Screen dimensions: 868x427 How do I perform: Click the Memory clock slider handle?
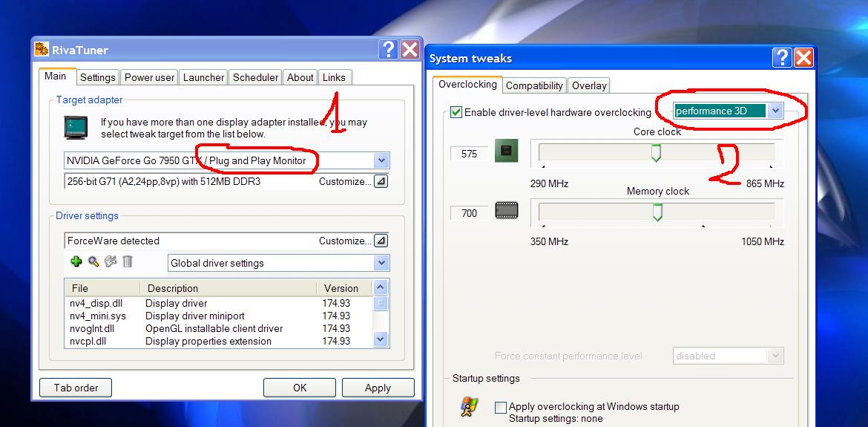[x=657, y=212]
